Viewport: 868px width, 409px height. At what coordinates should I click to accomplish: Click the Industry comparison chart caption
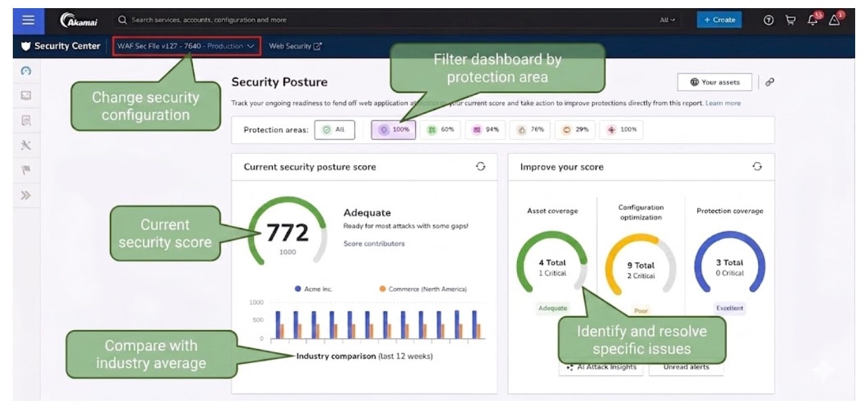364,356
